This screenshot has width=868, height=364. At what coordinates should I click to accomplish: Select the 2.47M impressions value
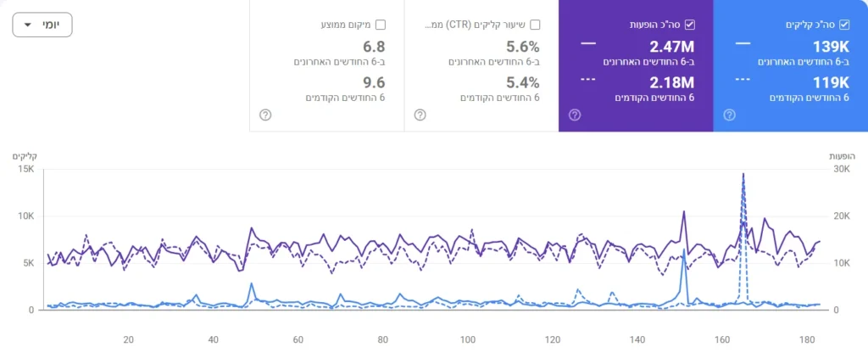[x=671, y=48]
